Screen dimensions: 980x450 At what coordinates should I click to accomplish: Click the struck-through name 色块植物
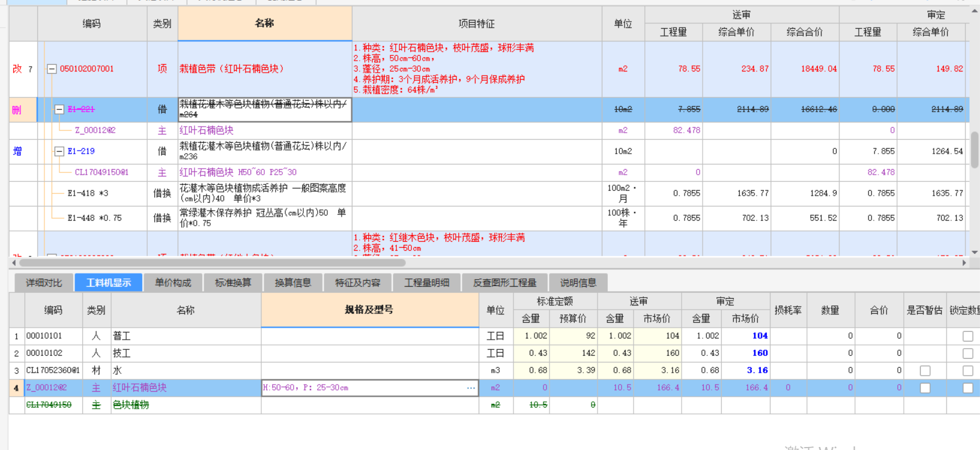131,405
